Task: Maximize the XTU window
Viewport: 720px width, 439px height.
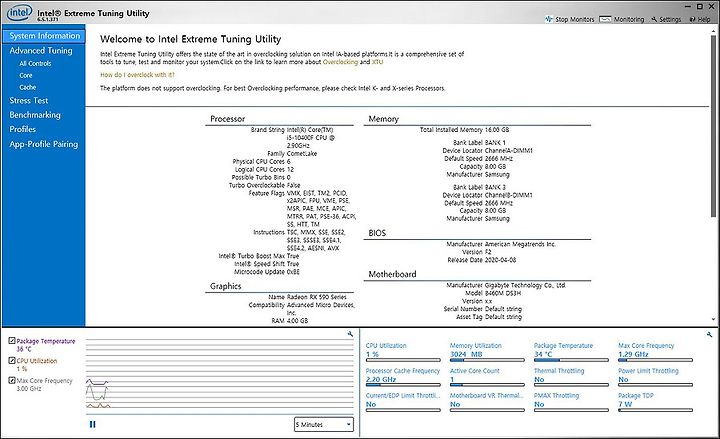Action: coord(700,6)
